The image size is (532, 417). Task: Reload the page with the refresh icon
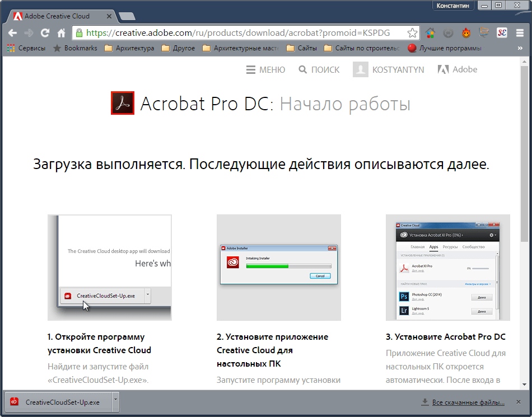[x=45, y=33]
